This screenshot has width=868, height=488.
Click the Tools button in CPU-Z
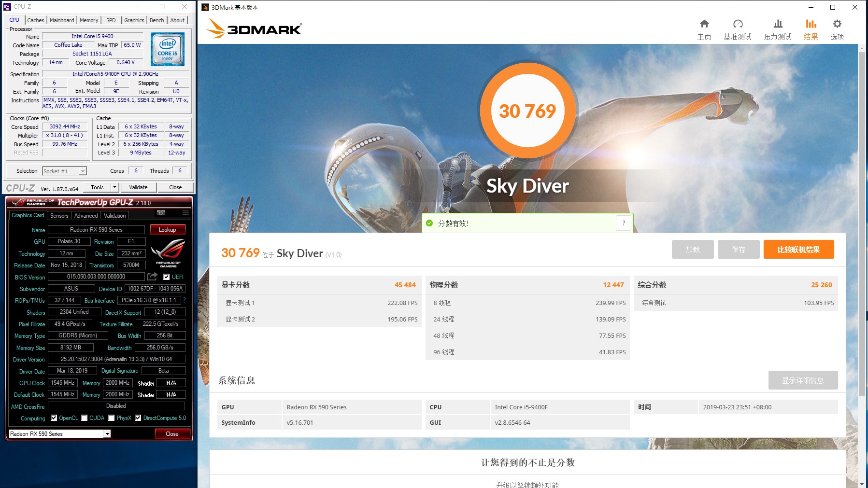click(x=97, y=187)
